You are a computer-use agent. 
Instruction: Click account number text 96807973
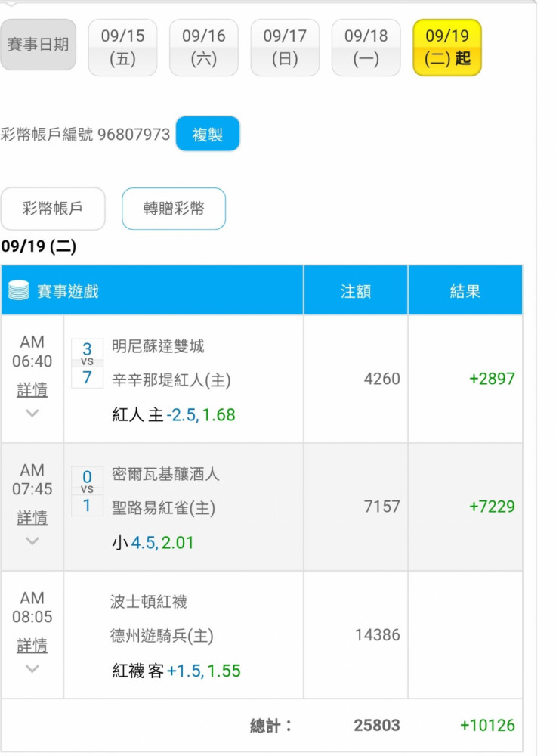[x=134, y=134]
